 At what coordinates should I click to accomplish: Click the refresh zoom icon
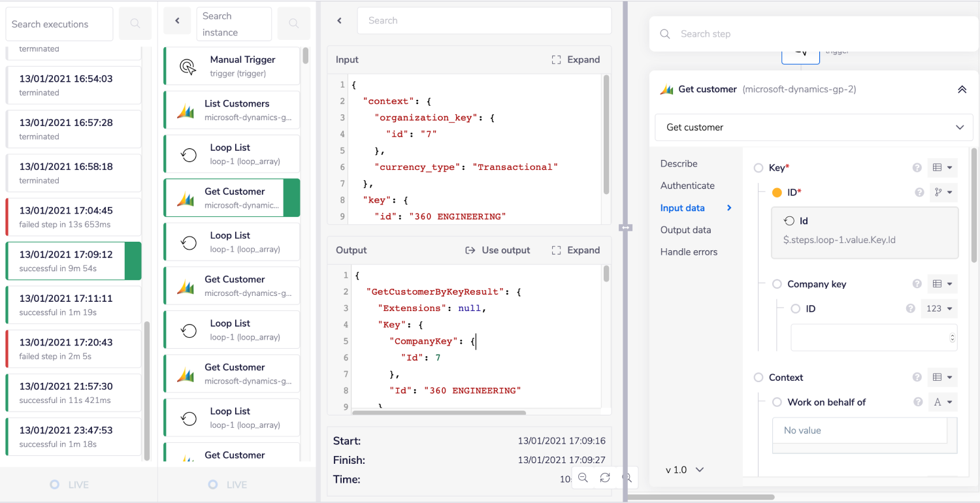605,478
